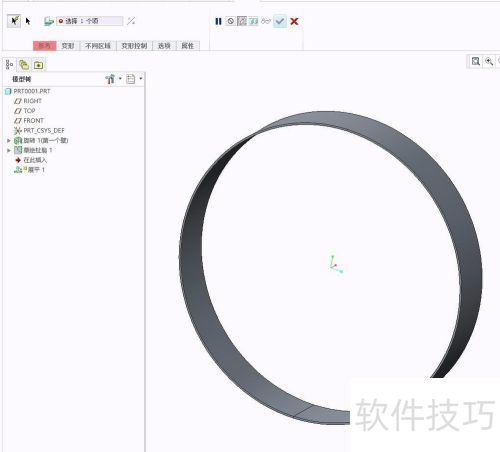Open the model tree tab icon
The height and width of the screenshot is (452, 500).
tap(9, 64)
